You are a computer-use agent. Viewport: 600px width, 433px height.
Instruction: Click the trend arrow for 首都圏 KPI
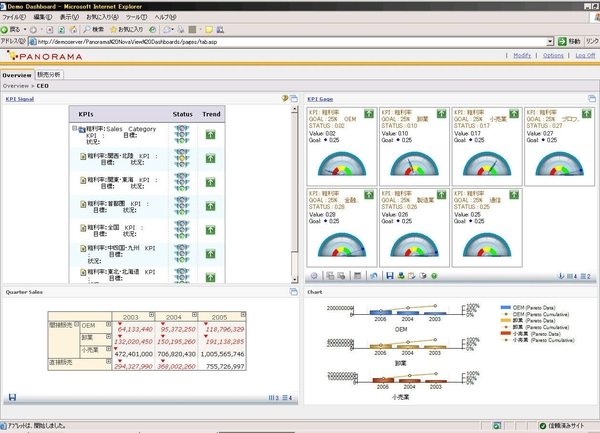210,206
